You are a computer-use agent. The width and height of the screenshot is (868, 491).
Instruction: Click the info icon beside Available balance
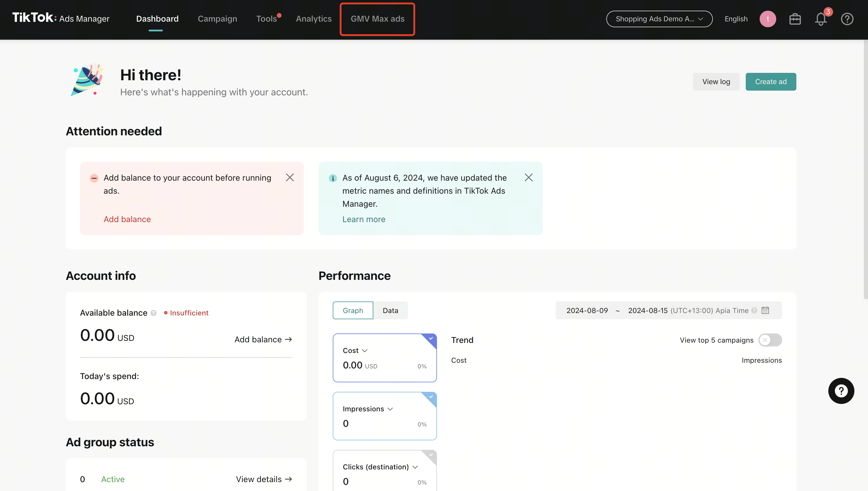point(154,313)
